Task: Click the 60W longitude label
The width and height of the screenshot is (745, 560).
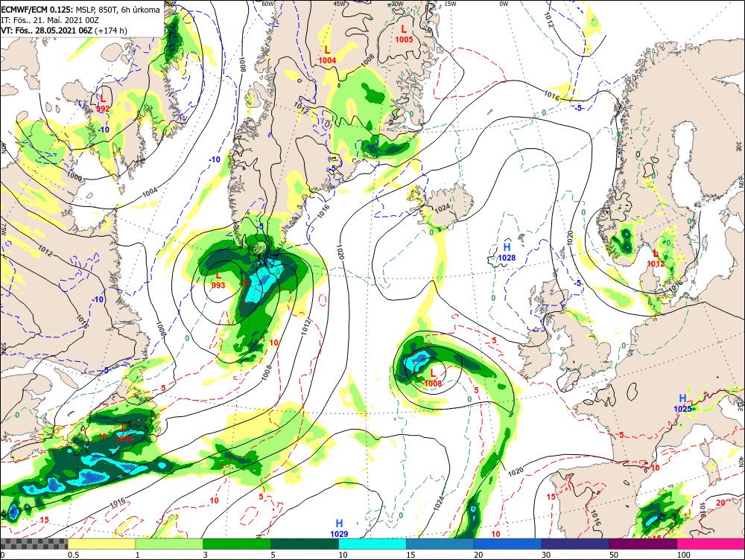Action: pyautogui.click(x=268, y=4)
